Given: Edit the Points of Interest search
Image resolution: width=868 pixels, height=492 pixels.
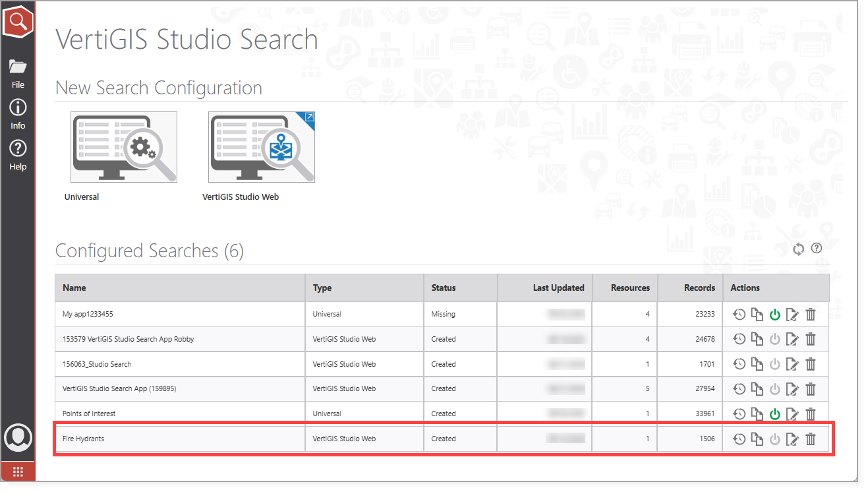Looking at the screenshot, I should [x=793, y=414].
